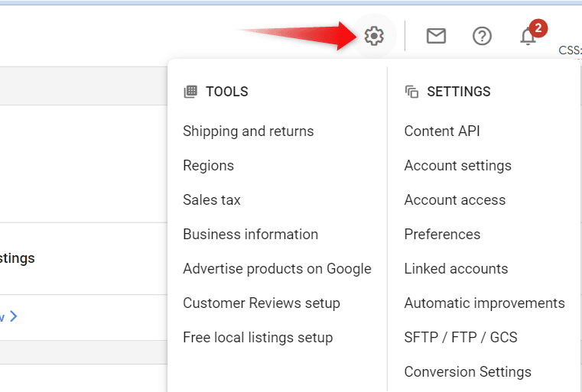582x392 pixels.
Task: Open SFTP / FTP / GCS settings
Action: [x=460, y=338]
